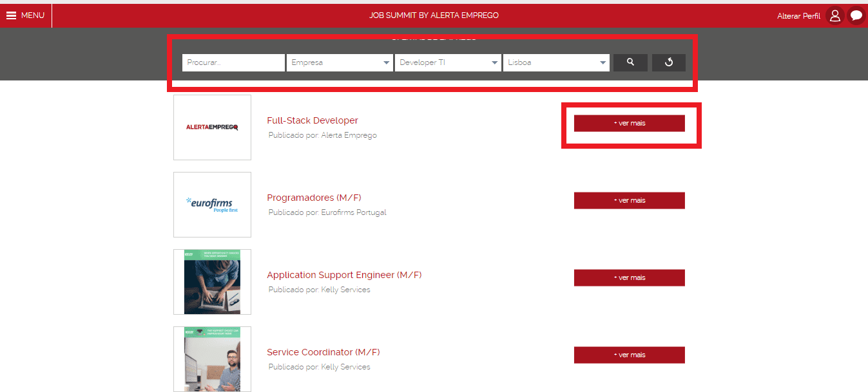Click the Eurofirms logo thumbnail
This screenshot has height=392, width=868.
point(212,205)
